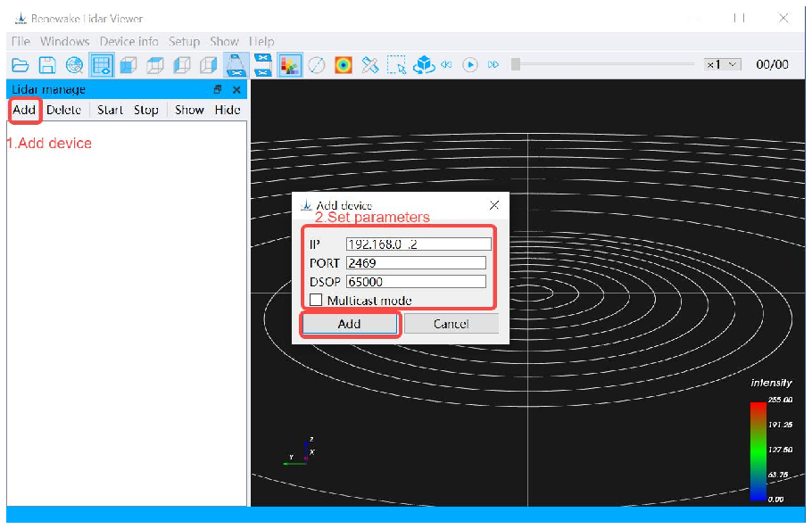Move the playback progress slider handle
The width and height of the screenshot is (812, 529).
pyautogui.click(x=515, y=64)
